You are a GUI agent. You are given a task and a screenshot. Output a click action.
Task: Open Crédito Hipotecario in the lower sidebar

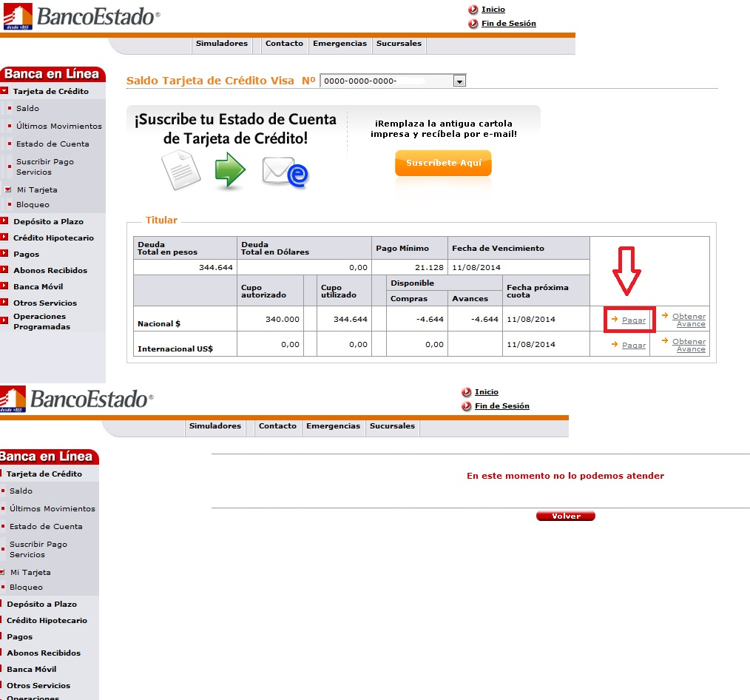[47, 621]
